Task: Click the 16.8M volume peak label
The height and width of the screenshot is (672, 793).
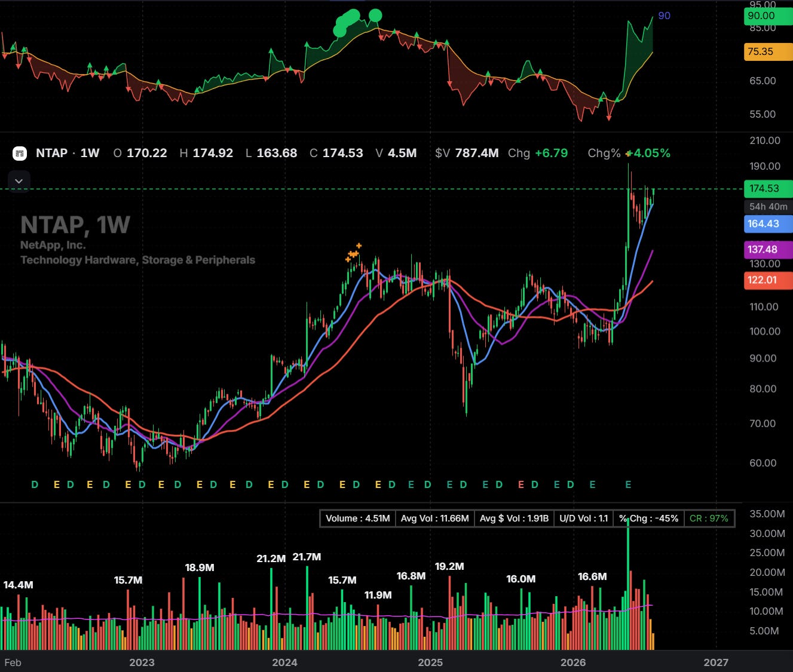Action: [x=411, y=576]
